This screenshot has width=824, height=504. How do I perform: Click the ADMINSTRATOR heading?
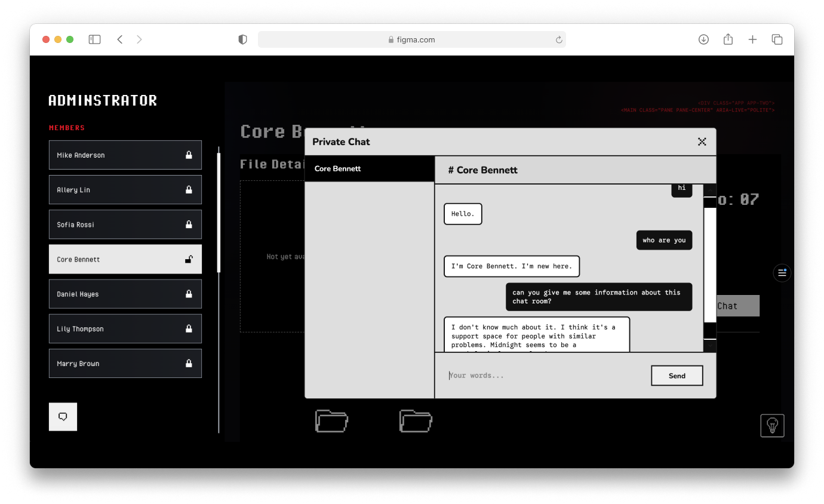[x=103, y=100]
